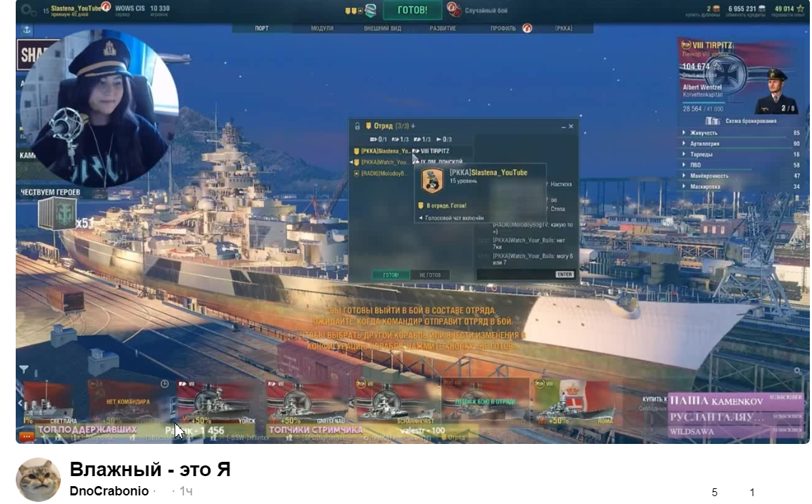The height and width of the screenshot is (504, 812).
Task: Click the big ГОТОВ! button at the top of the screen
Action: [412, 10]
